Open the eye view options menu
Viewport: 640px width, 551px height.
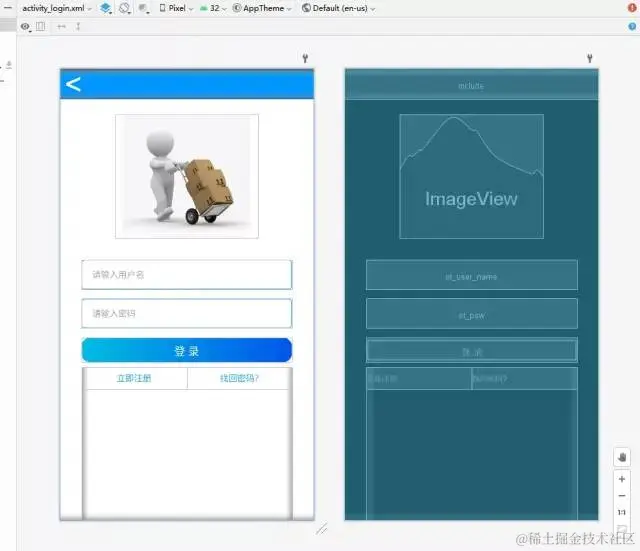click(26, 27)
